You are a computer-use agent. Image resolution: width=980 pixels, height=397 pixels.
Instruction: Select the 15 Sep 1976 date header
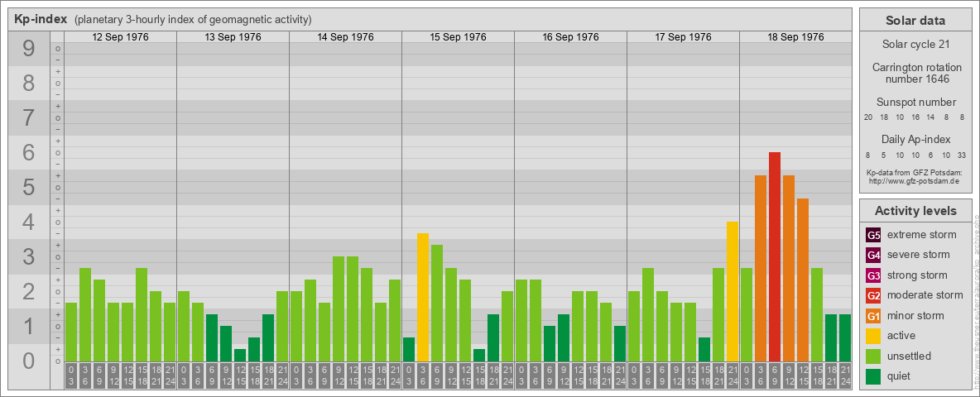[x=458, y=37]
